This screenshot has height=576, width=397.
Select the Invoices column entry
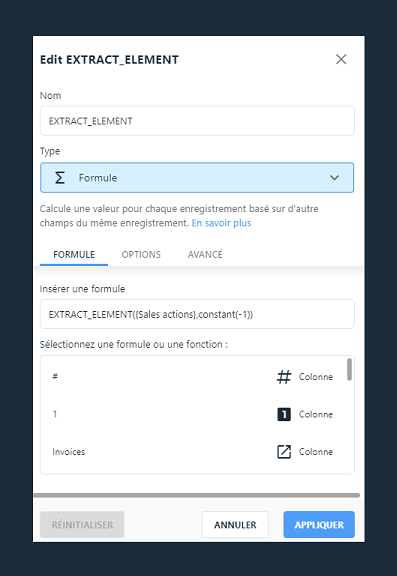pos(193,452)
